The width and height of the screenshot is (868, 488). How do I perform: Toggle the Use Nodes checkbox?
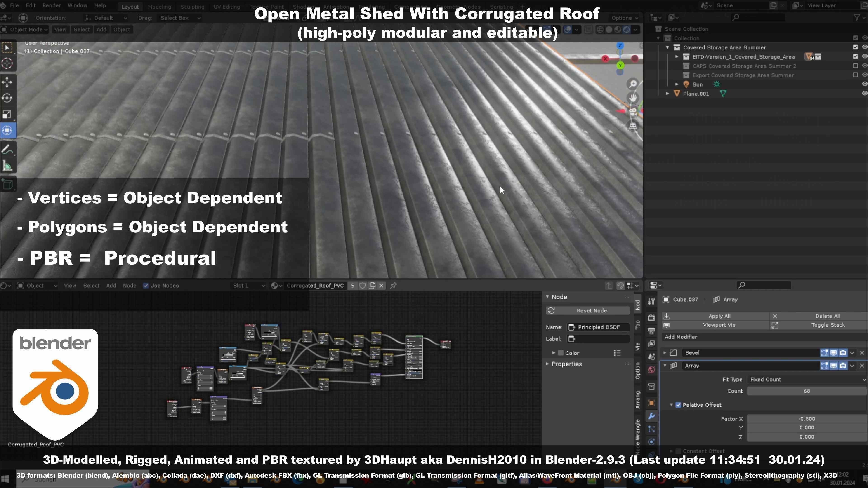(146, 286)
